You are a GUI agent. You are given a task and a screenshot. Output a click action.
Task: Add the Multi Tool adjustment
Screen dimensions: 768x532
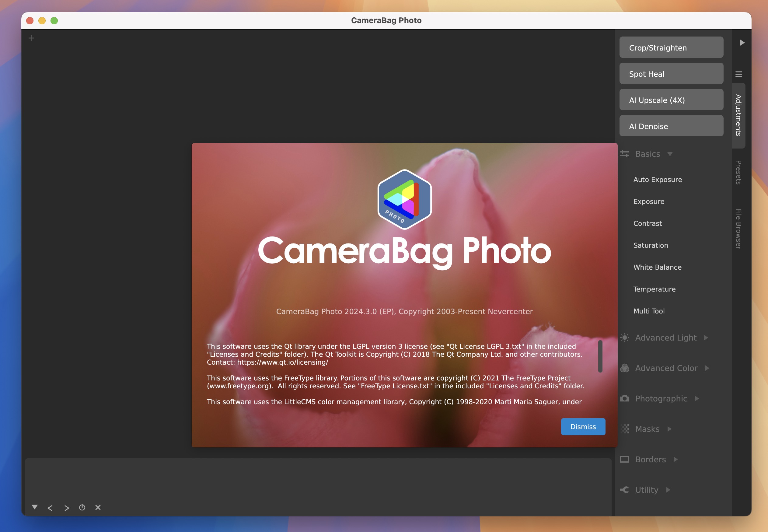649,311
